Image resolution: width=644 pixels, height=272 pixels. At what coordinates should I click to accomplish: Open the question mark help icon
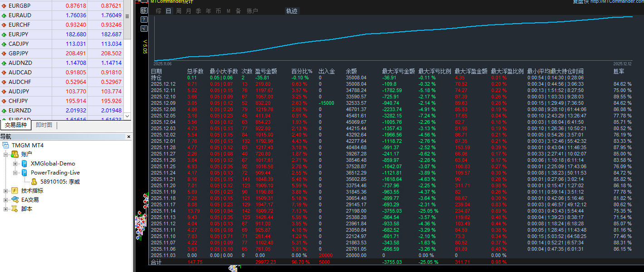pos(144,19)
